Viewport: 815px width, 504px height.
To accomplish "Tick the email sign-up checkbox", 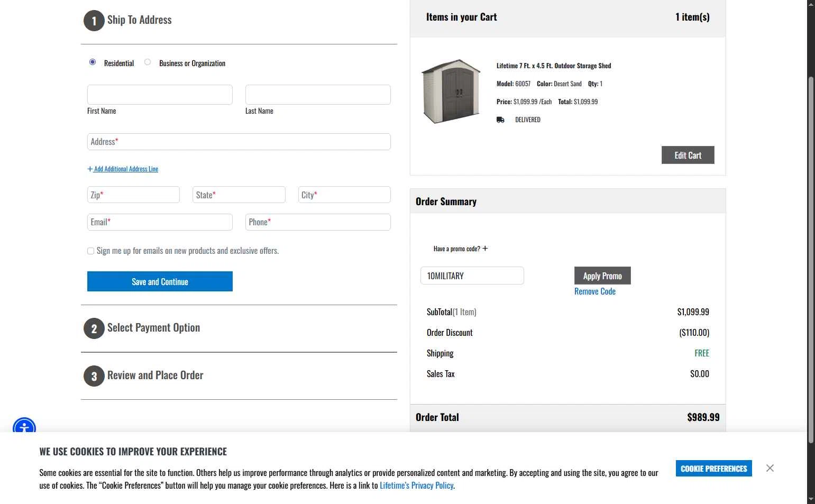I will [x=90, y=251].
